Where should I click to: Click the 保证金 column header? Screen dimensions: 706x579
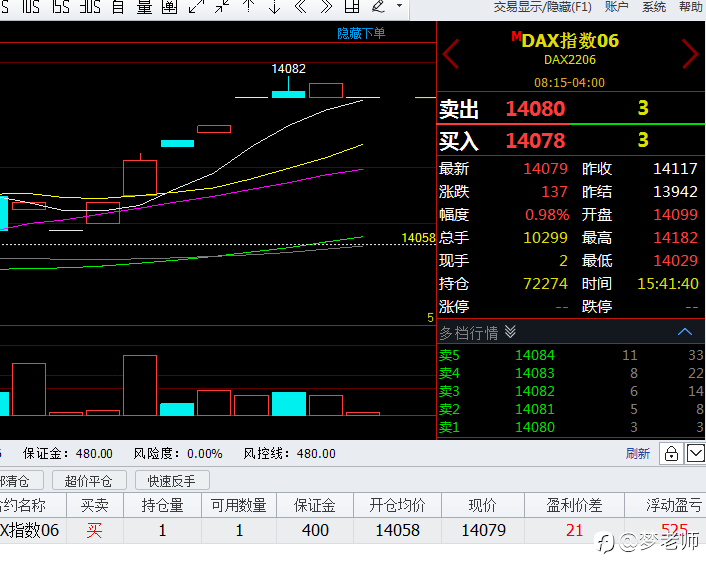[315, 505]
